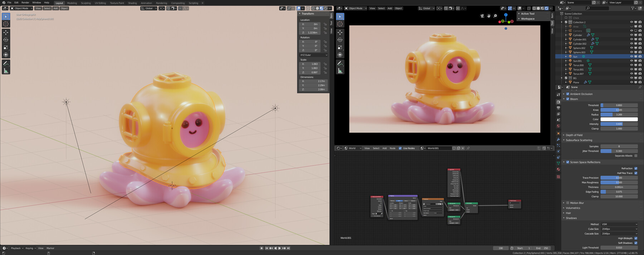This screenshot has height=255, width=644.
Task: Open the XYZ Euler rotation mode dropdown
Action: (x=314, y=55)
